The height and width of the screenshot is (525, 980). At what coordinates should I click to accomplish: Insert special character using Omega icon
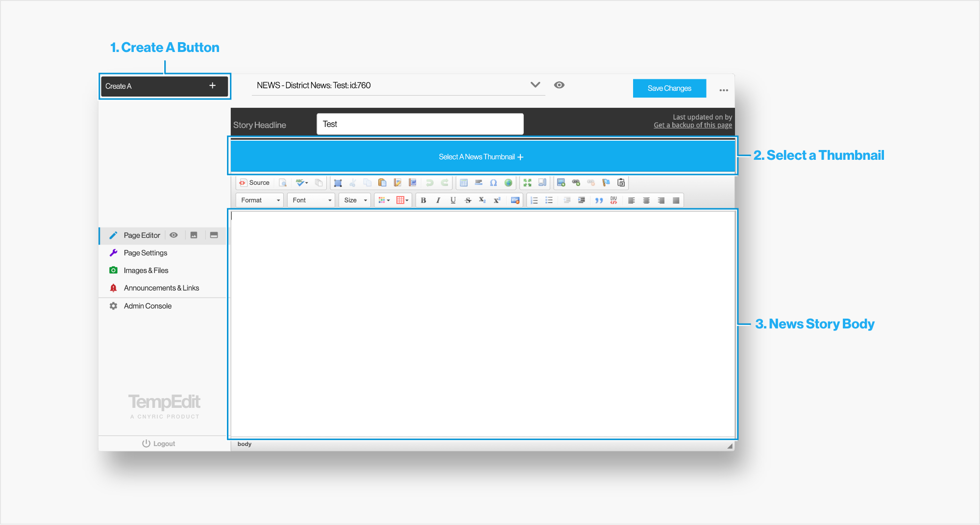click(x=493, y=183)
